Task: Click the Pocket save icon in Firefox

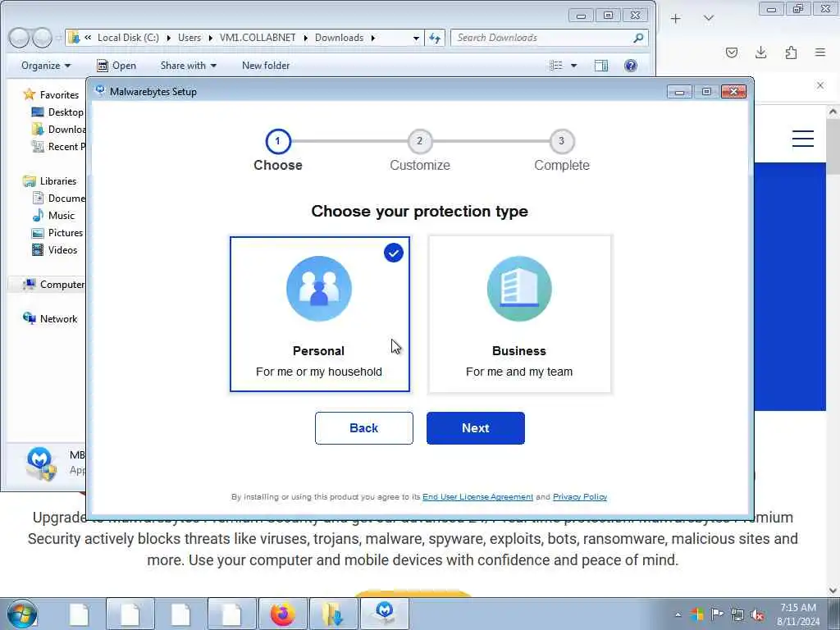Action: click(x=731, y=52)
